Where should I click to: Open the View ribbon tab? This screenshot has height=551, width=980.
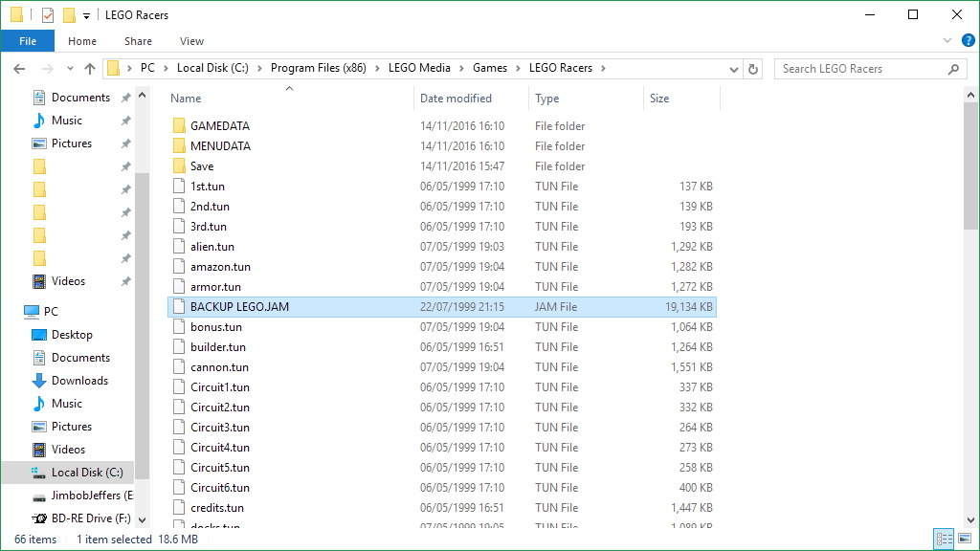pyautogui.click(x=191, y=41)
